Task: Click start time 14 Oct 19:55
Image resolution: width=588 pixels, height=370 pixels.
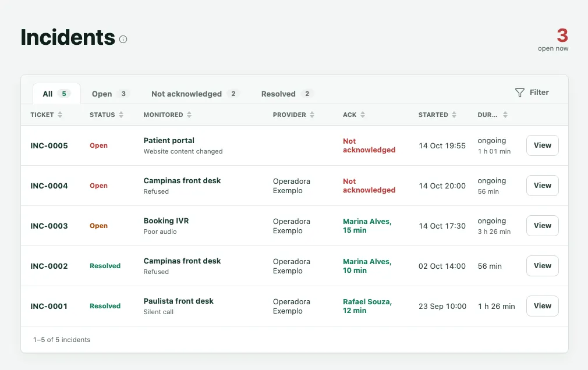Action: pos(442,146)
